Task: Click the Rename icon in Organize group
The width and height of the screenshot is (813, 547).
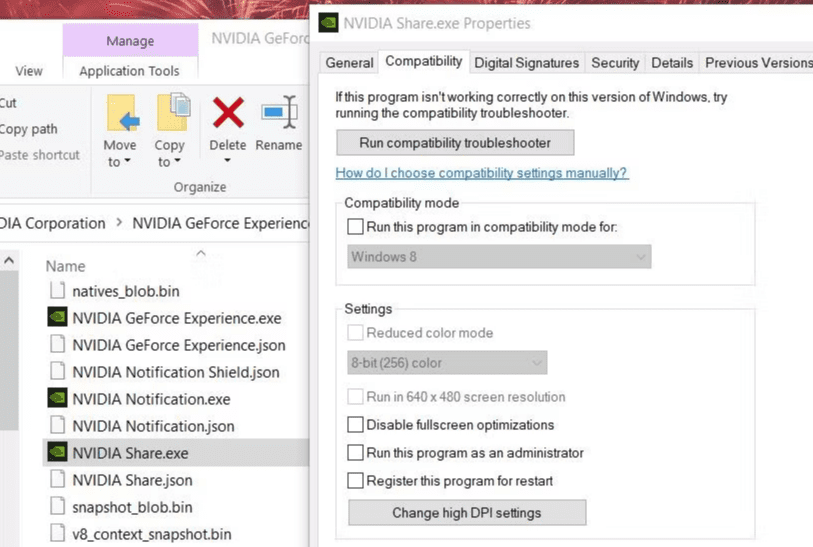Action: pos(279,113)
